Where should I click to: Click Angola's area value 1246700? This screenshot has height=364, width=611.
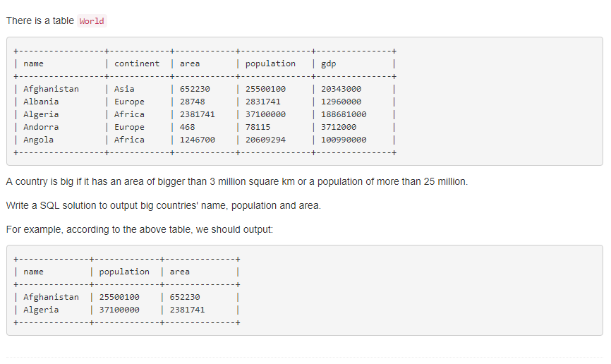[198, 140]
